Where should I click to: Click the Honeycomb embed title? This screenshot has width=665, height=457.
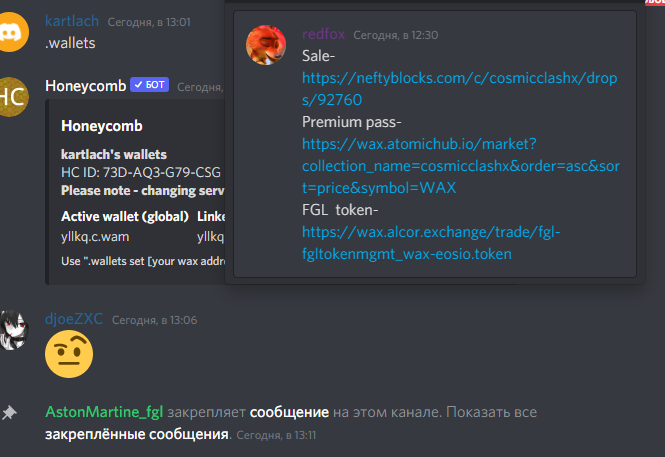click(102, 126)
